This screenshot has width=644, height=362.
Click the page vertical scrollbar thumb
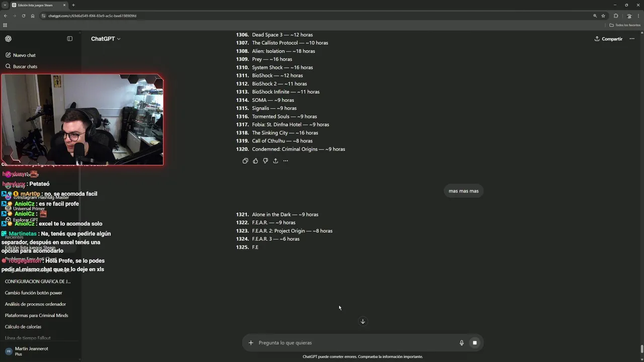641,349
